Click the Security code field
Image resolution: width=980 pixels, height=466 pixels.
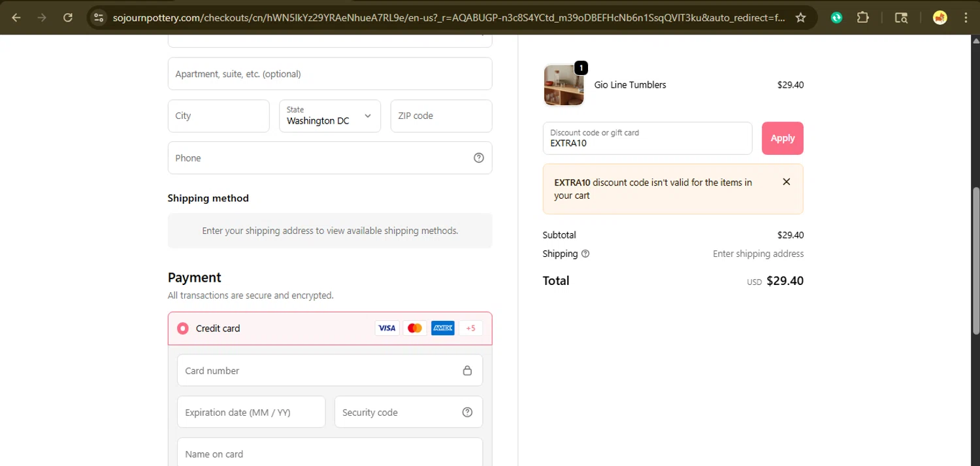409,412
